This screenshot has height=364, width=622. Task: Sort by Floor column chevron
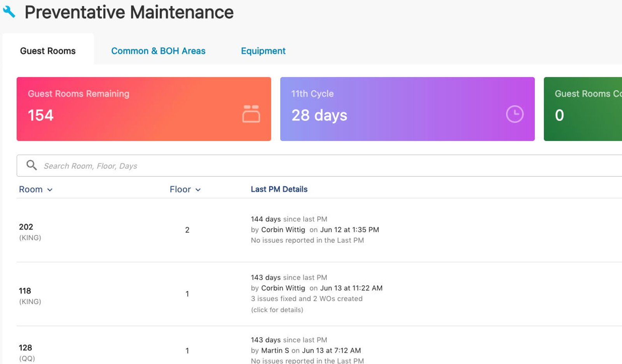point(198,190)
